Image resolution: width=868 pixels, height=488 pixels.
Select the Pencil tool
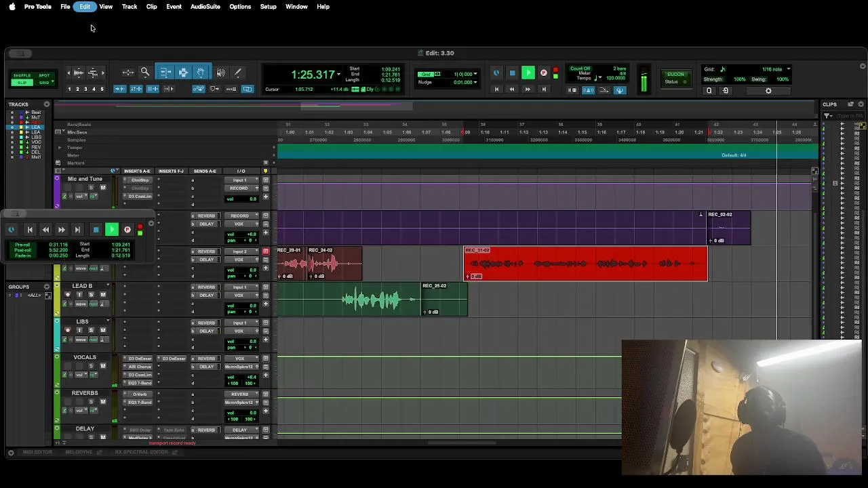point(237,73)
